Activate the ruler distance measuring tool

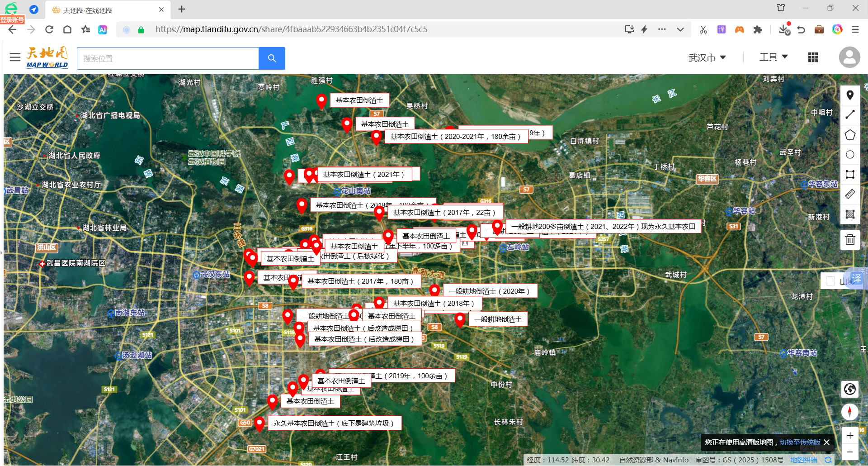pos(850,194)
